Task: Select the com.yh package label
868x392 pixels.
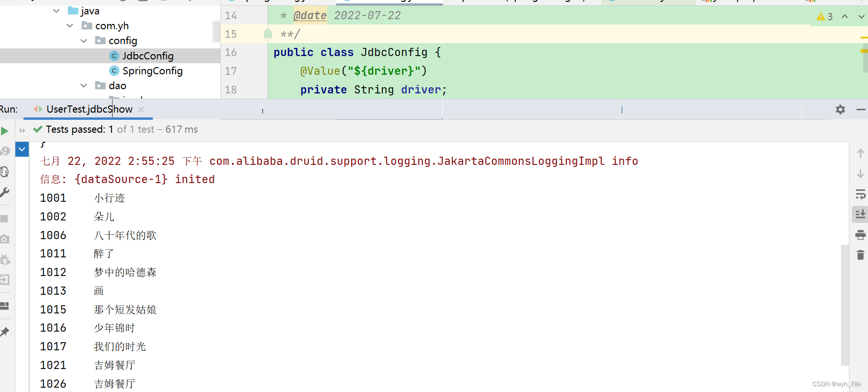Action: (x=112, y=25)
